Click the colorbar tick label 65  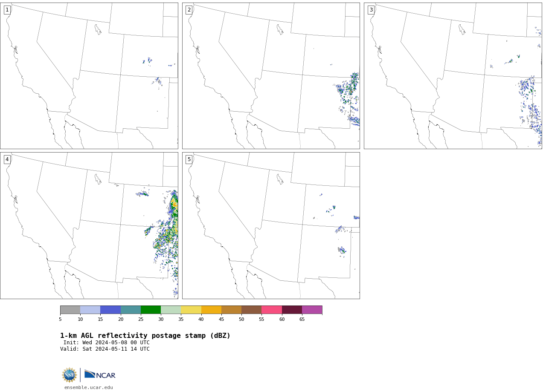[x=302, y=320]
